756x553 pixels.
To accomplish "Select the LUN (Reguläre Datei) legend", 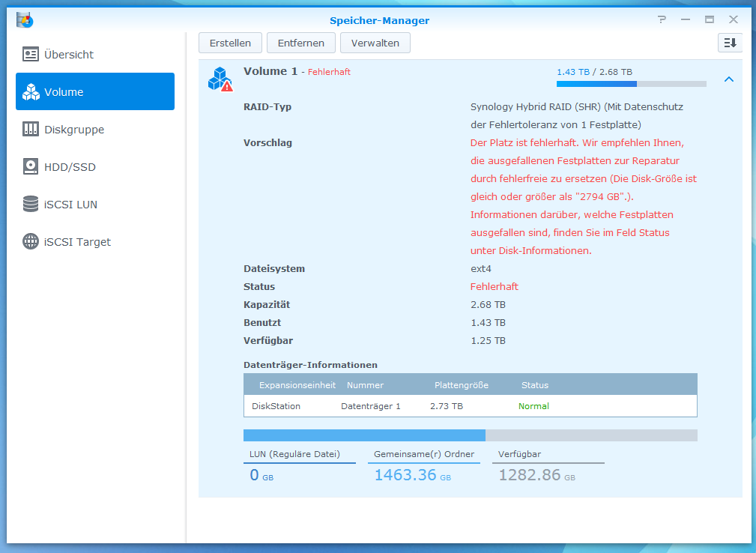I will click(300, 466).
